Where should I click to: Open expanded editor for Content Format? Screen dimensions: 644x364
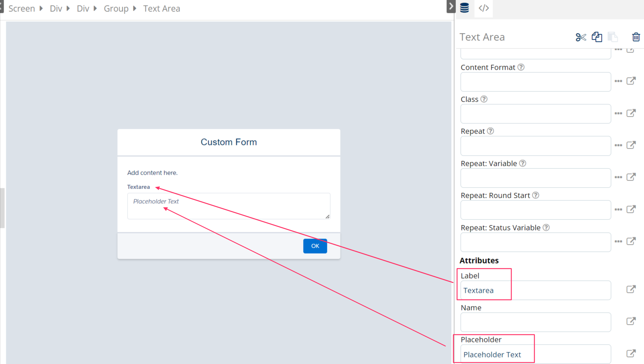tap(631, 81)
